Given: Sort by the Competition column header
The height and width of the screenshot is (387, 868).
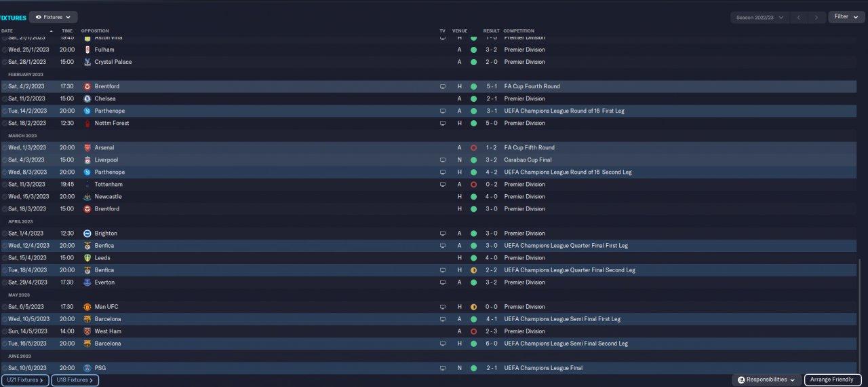Looking at the screenshot, I should (519, 31).
